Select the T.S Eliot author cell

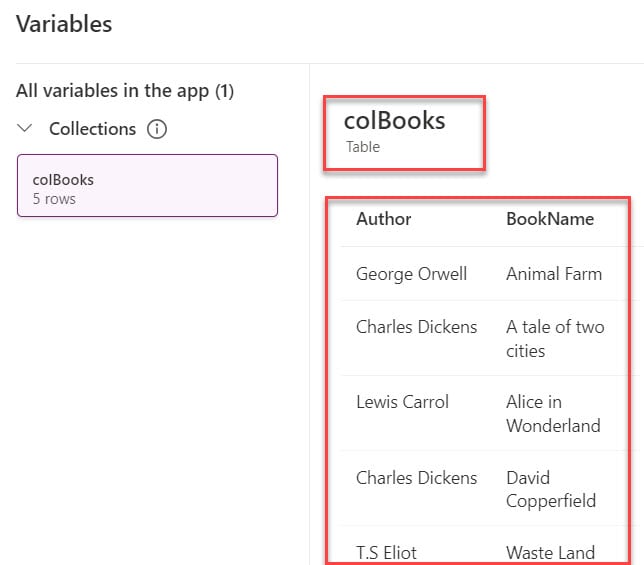tap(386, 553)
